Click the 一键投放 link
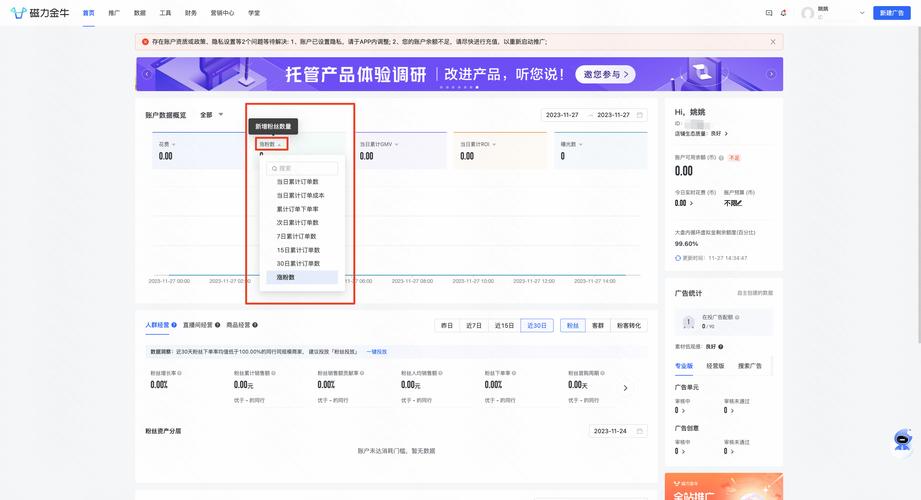Image resolution: width=921 pixels, height=500 pixels. [377, 352]
